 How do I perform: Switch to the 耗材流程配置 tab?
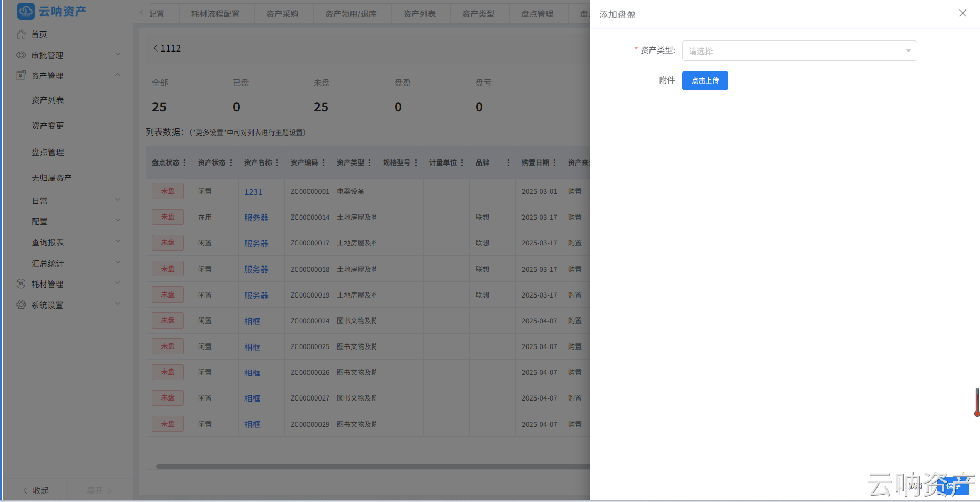(215, 14)
